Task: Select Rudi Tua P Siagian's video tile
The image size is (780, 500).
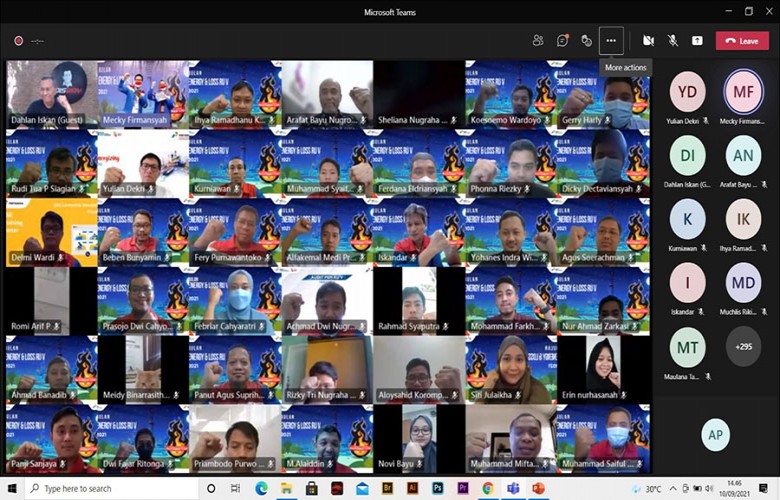Action: tap(52, 164)
